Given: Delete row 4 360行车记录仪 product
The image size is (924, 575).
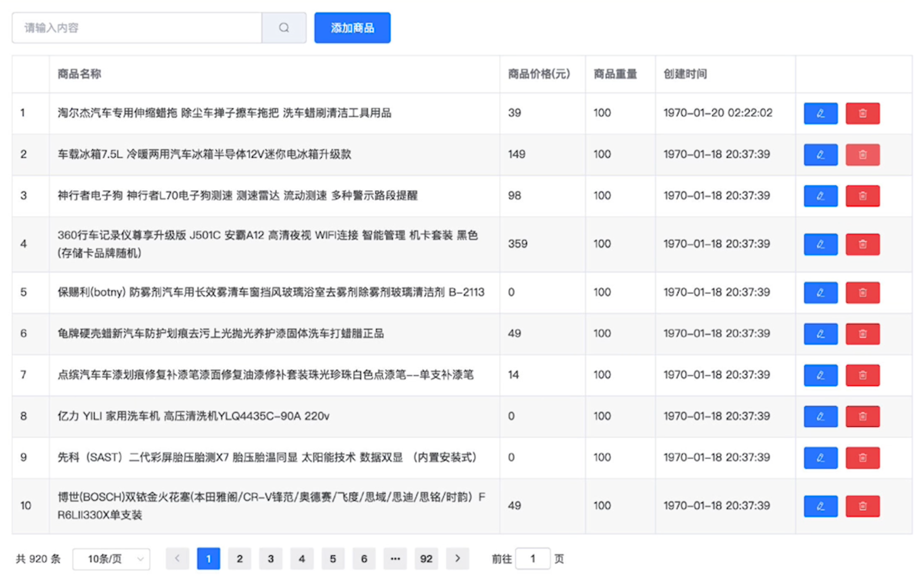Looking at the screenshot, I should (863, 244).
